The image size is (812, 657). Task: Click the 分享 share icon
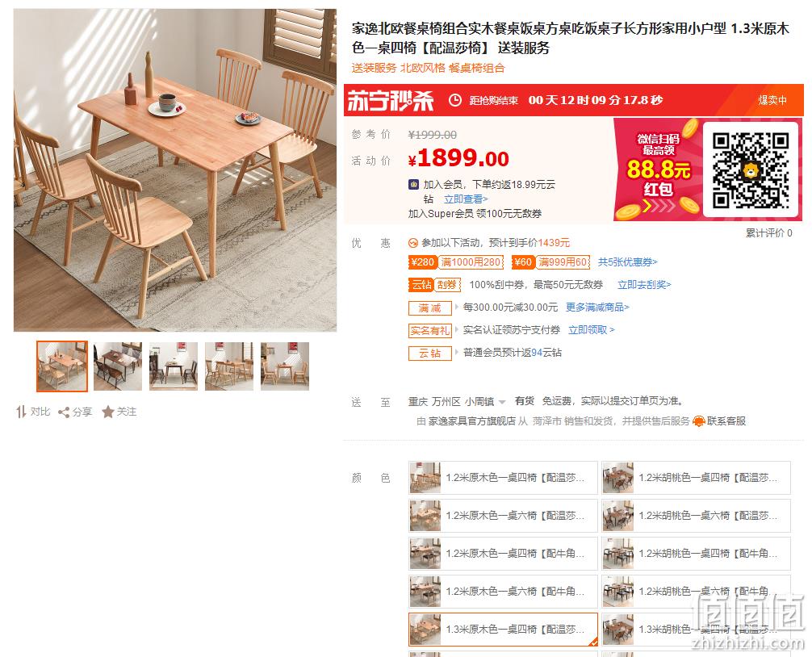[x=64, y=412]
